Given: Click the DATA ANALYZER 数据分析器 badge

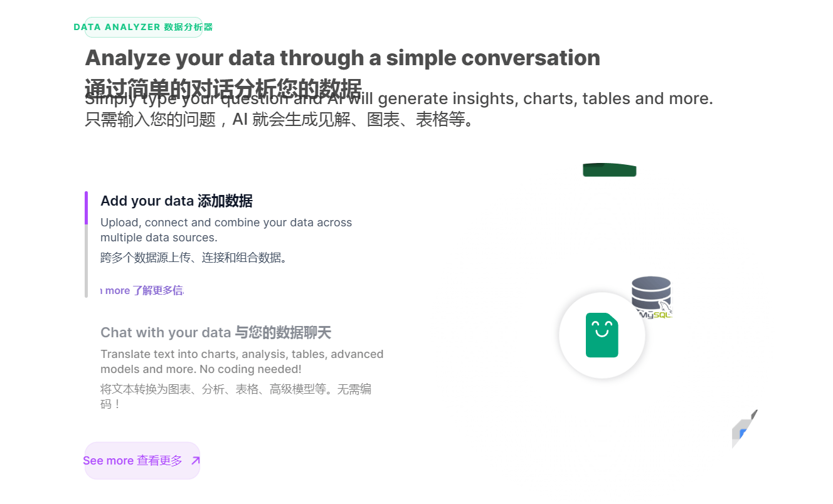Looking at the screenshot, I should pyautogui.click(x=143, y=27).
